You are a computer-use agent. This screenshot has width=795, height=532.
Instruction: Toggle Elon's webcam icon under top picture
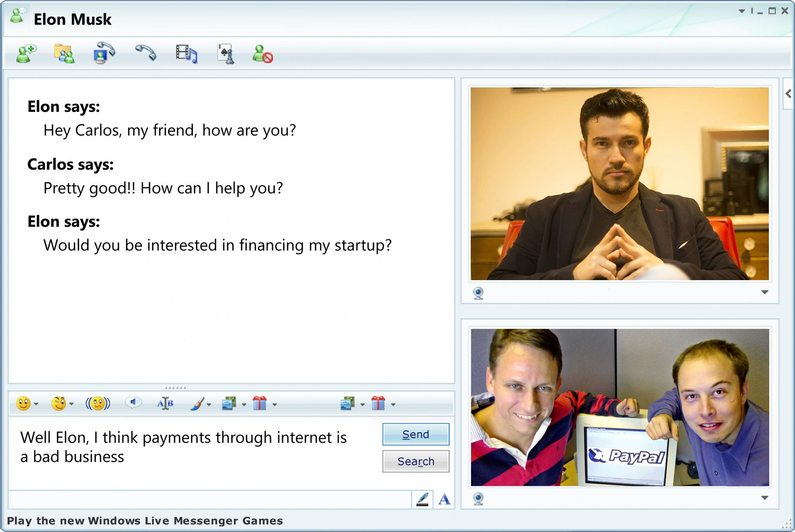478,293
